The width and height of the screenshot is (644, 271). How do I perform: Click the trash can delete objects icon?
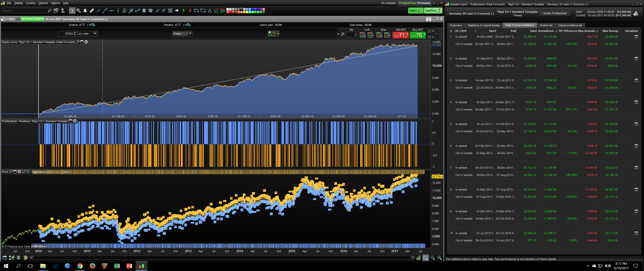pos(144,11)
